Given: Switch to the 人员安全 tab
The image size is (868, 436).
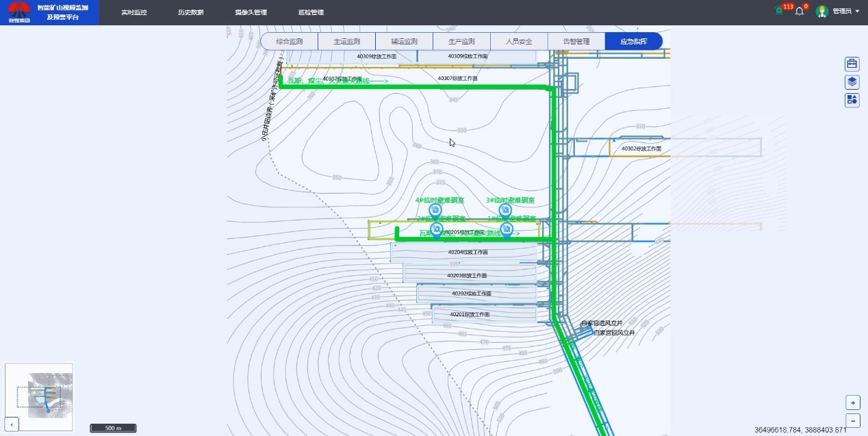Looking at the screenshot, I should pos(519,41).
